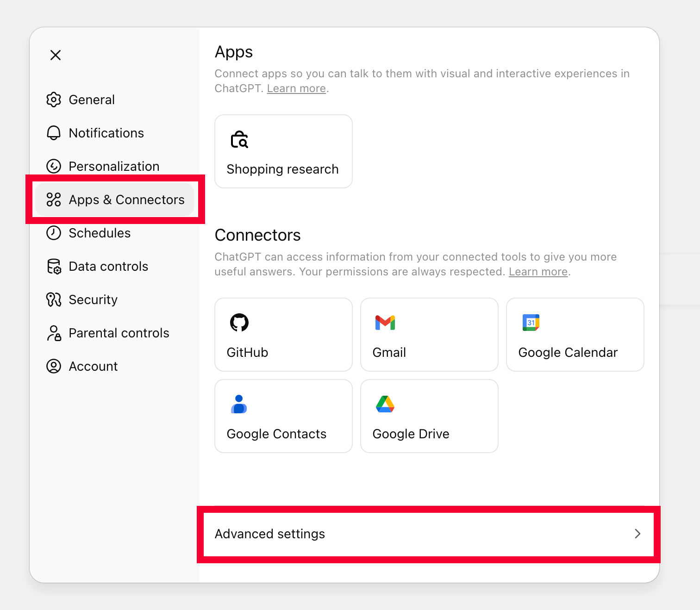Click the Notifications bell icon
The height and width of the screenshot is (610, 700).
(54, 133)
